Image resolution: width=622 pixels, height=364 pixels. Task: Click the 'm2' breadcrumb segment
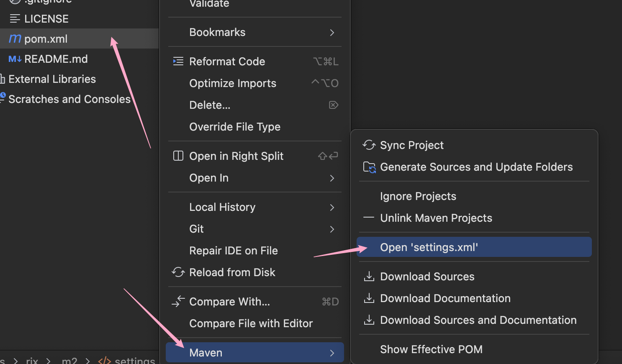[69, 361]
